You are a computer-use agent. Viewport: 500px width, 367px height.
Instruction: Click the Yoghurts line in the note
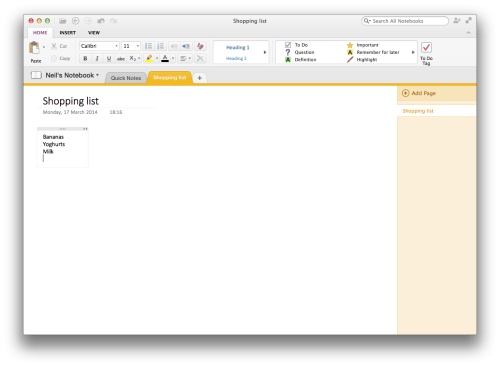tap(54, 144)
